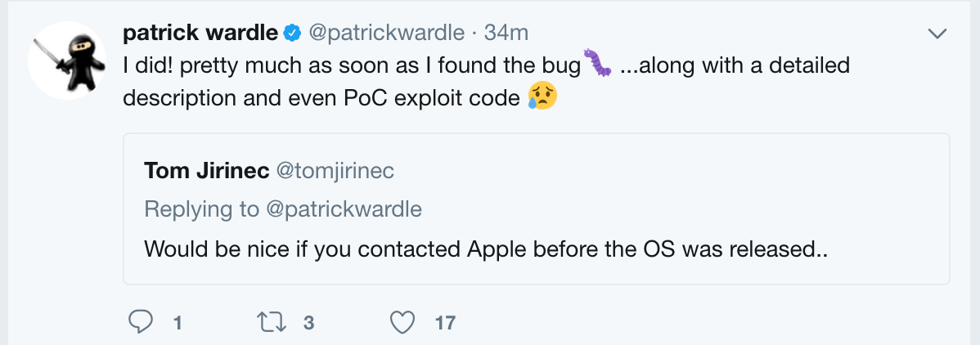Click the retweet count of 3
The width and height of the screenshot is (980, 345).
coord(308,323)
